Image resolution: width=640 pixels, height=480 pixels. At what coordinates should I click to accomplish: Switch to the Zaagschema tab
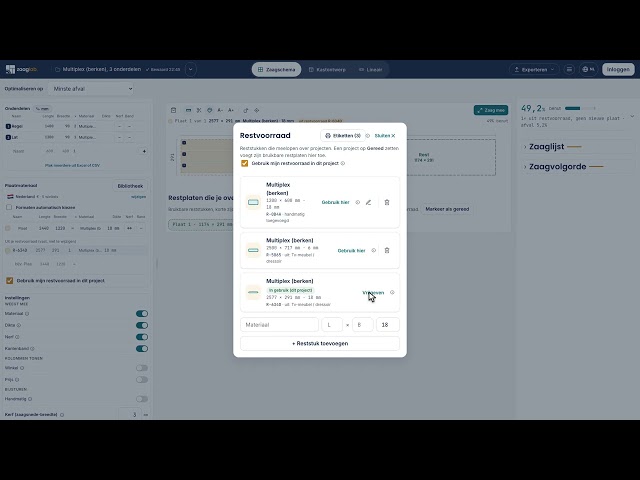tap(276, 69)
